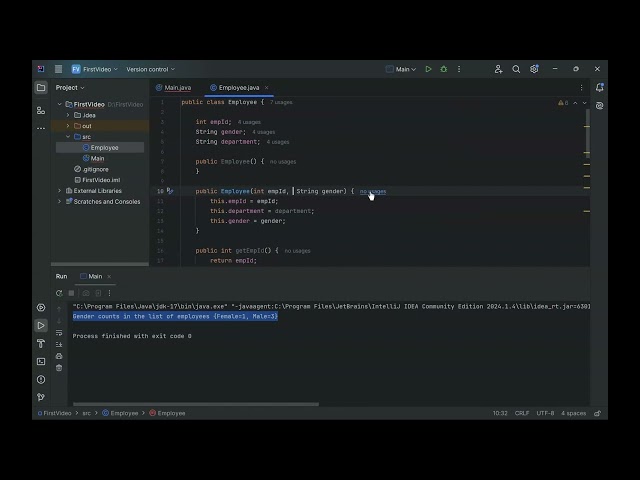Screen dimensions: 640x480
Task: Select the .gitignore file
Action: tap(91, 169)
